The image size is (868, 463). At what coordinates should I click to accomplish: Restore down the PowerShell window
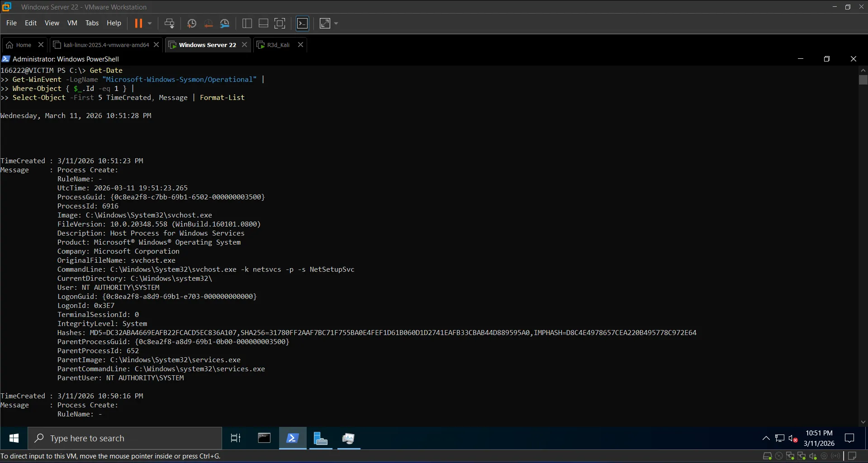click(827, 59)
